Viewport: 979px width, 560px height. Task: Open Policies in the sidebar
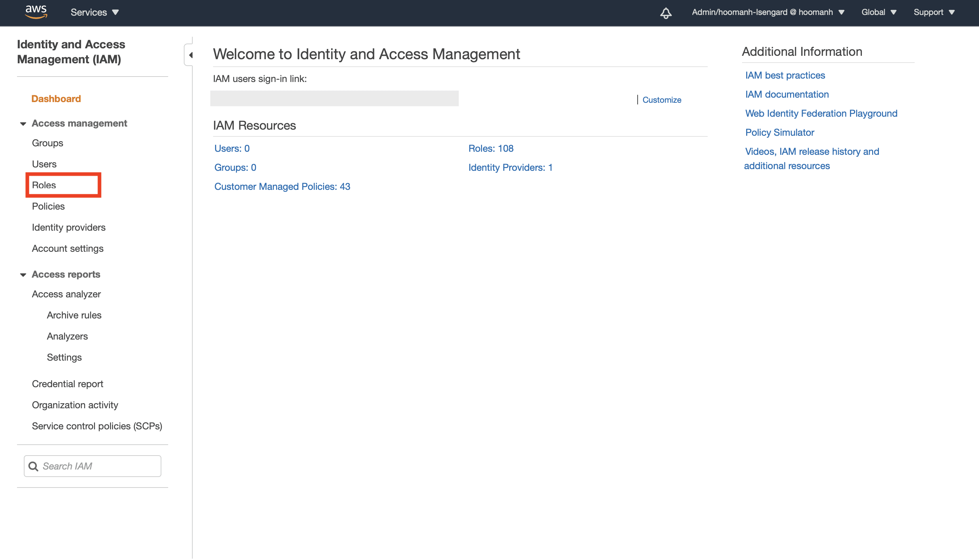pos(48,206)
